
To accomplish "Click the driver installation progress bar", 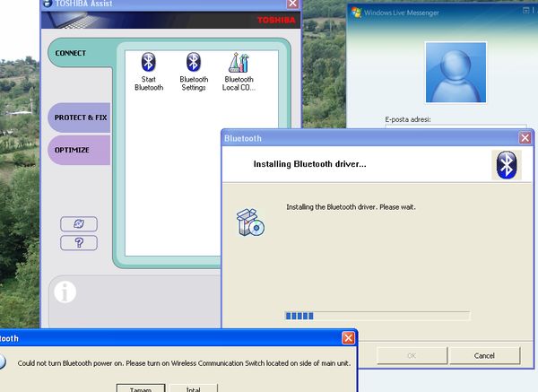I will (377, 316).
